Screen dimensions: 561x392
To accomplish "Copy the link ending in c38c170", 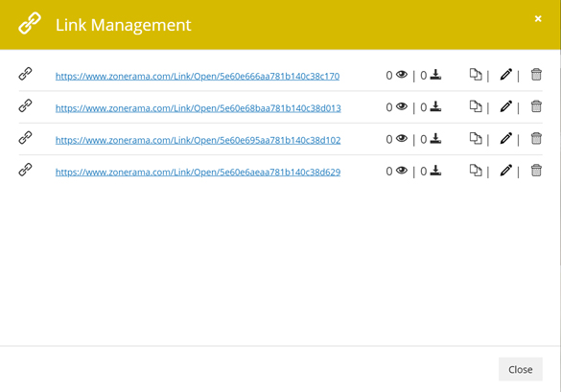I will [x=476, y=75].
